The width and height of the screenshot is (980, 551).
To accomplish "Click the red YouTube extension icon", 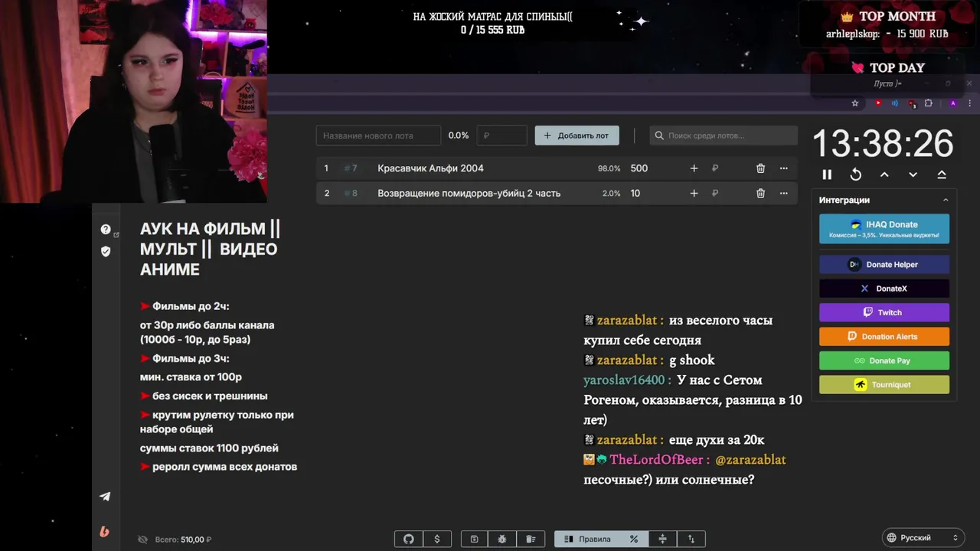I will pyautogui.click(x=878, y=103).
